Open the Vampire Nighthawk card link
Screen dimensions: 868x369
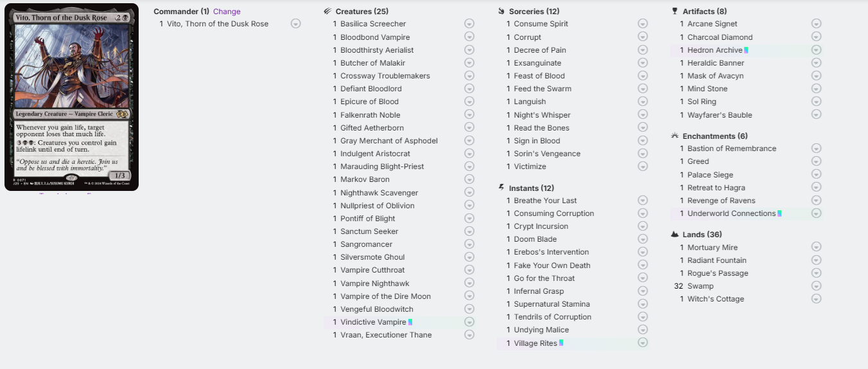[x=375, y=283]
